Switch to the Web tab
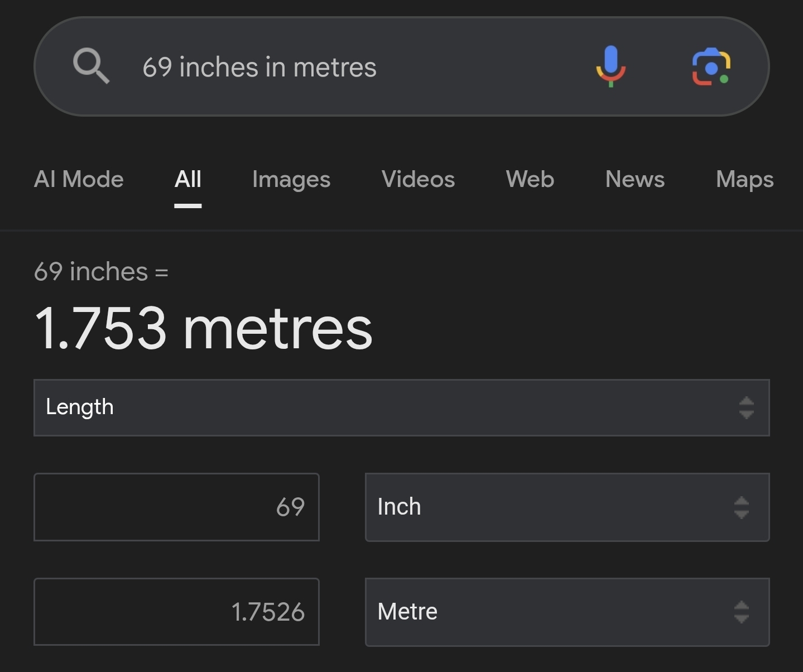The height and width of the screenshot is (672, 803). pyautogui.click(x=530, y=180)
